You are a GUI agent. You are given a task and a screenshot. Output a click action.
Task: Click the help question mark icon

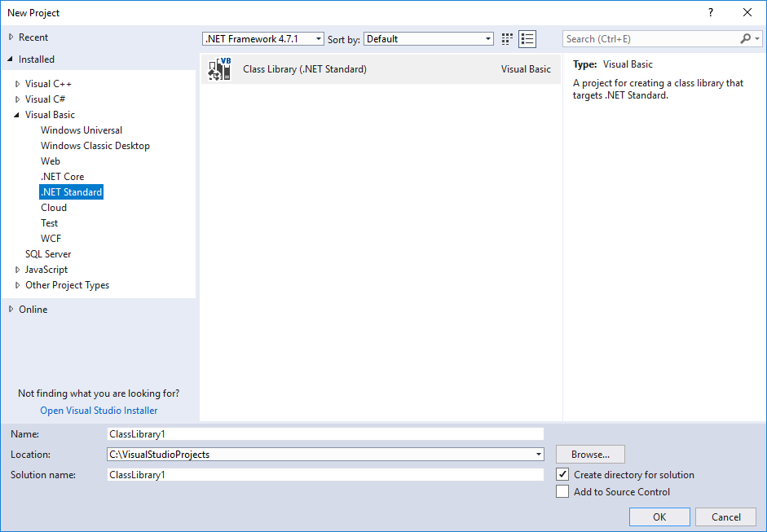coord(711,13)
